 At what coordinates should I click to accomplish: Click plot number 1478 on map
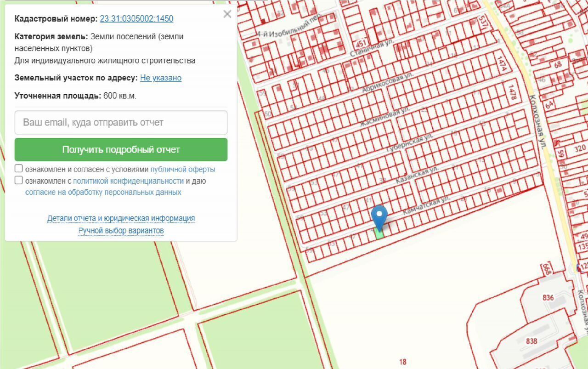[x=513, y=91]
